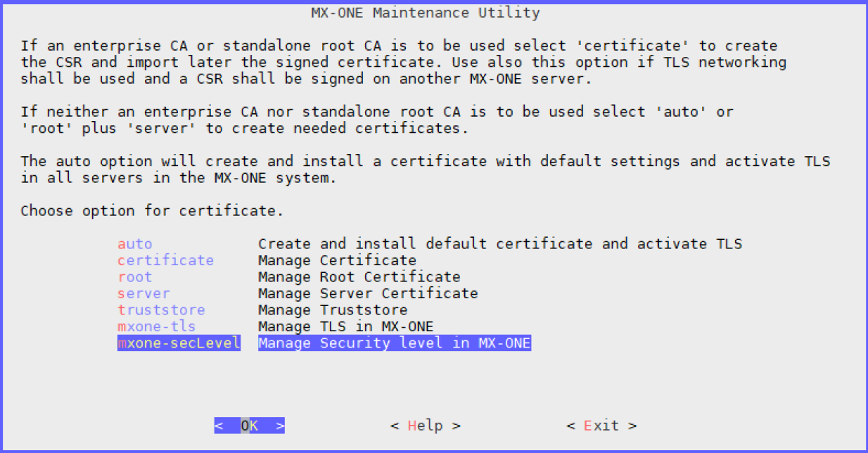Click the 'Choose option for certificate.' prompt
Screen dimensions: 868x453
(152, 211)
